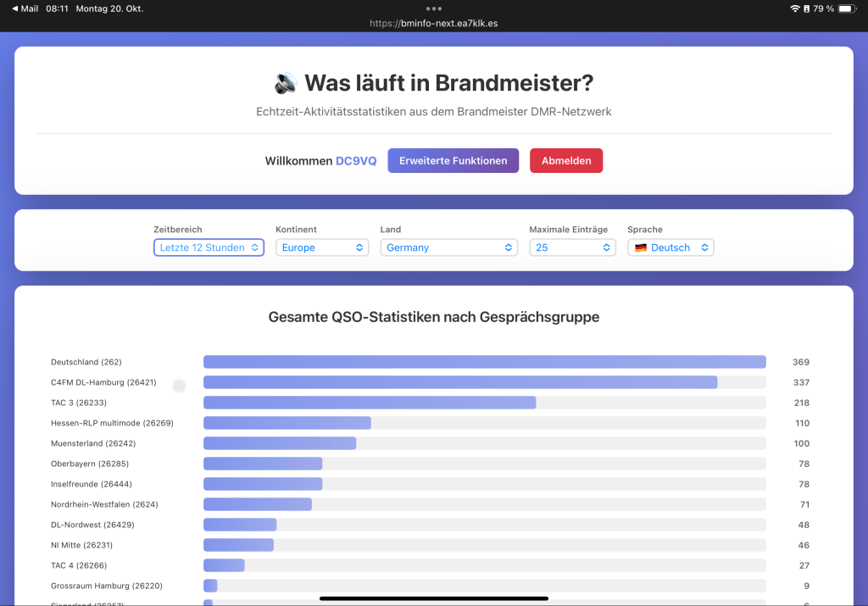The image size is (868, 606).
Task: Tap the URL address bar
Action: coord(434,24)
